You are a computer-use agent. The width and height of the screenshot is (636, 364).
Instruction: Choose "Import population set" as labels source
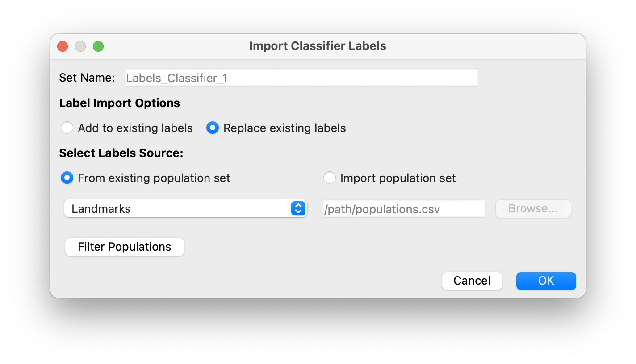[x=330, y=178]
